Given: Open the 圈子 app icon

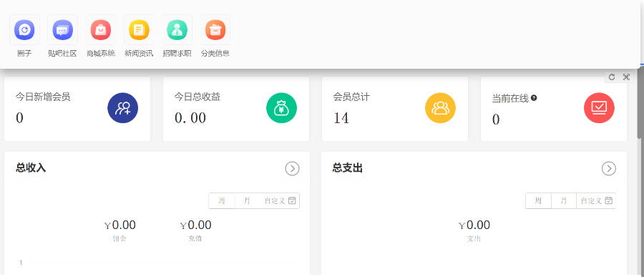Looking at the screenshot, I should (24, 30).
